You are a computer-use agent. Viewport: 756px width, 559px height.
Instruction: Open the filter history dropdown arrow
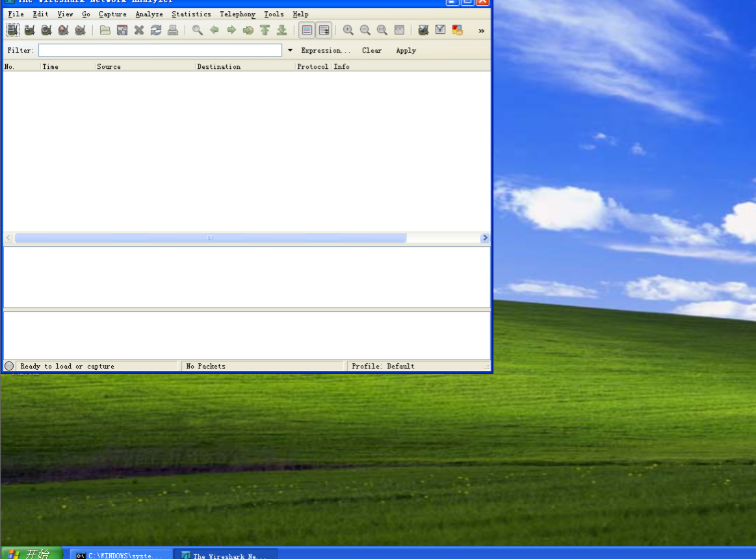(x=291, y=50)
